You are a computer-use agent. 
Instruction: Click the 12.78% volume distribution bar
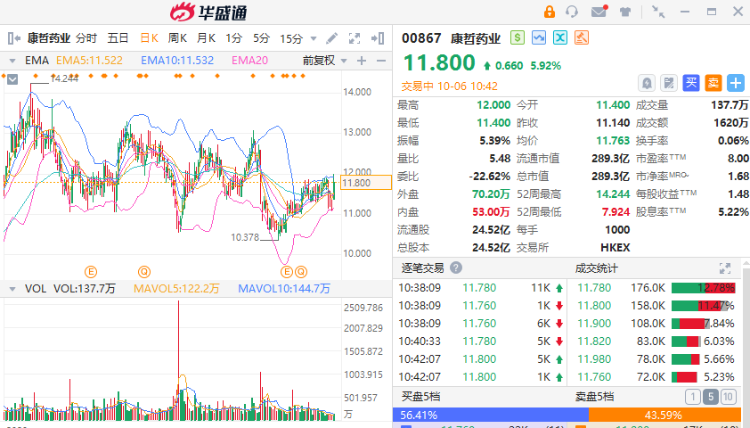703,288
